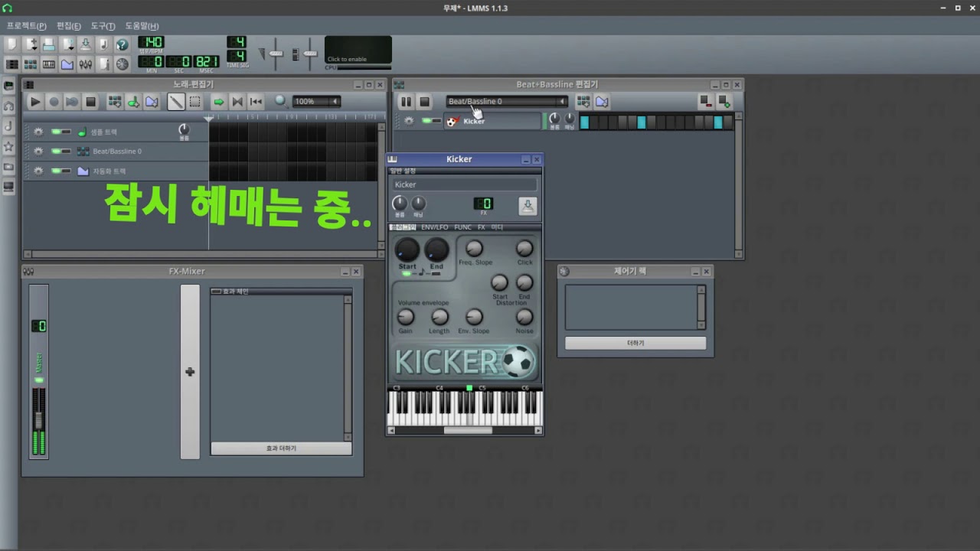This screenshot has height=551, width=980.
Task: Toggle auto-scrolling green arrow
Action: click(x=218, y=101)
